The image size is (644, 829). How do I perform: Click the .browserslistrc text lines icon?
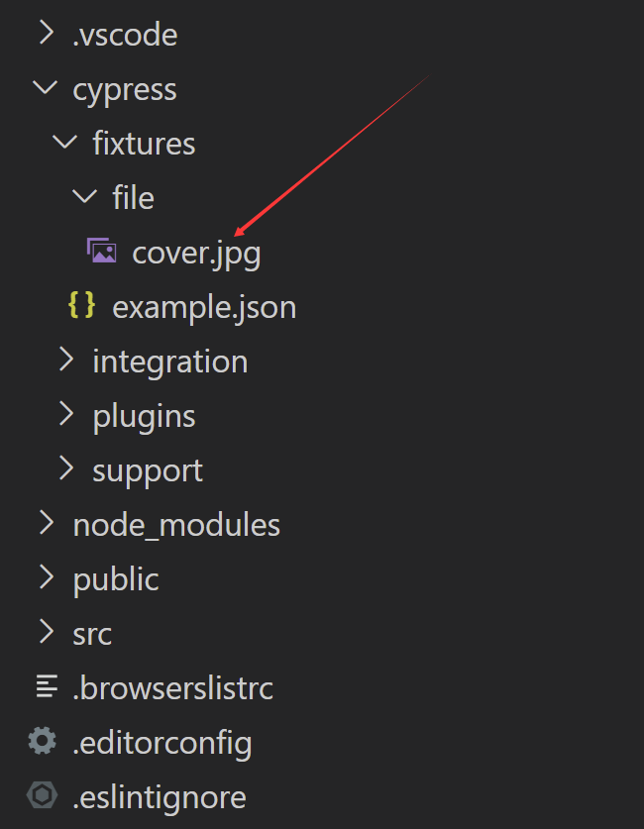pyautogui.click(x=47, y=686)
